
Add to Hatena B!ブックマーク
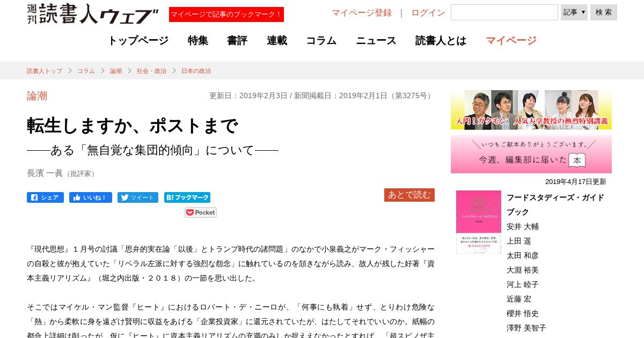click(187, 197)
